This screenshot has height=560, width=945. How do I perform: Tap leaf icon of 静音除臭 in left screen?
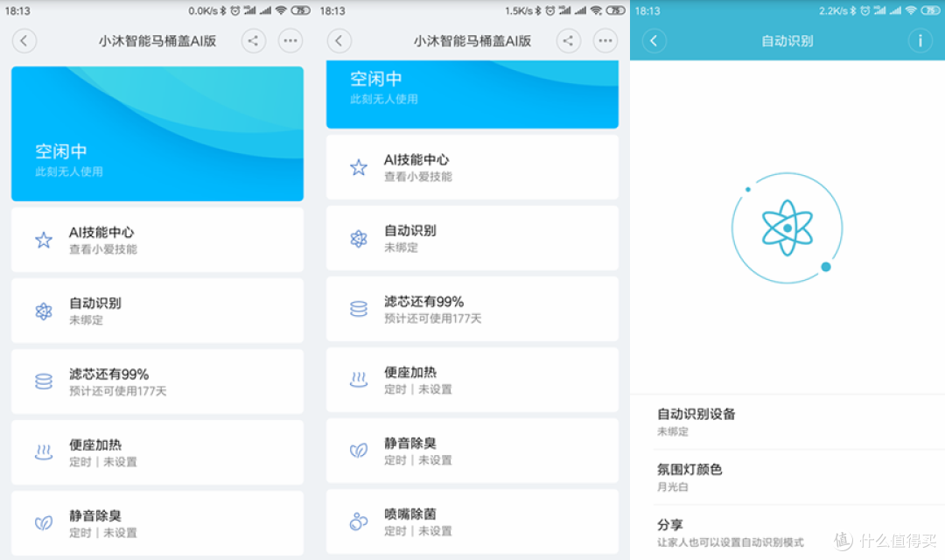coord(44,522)
